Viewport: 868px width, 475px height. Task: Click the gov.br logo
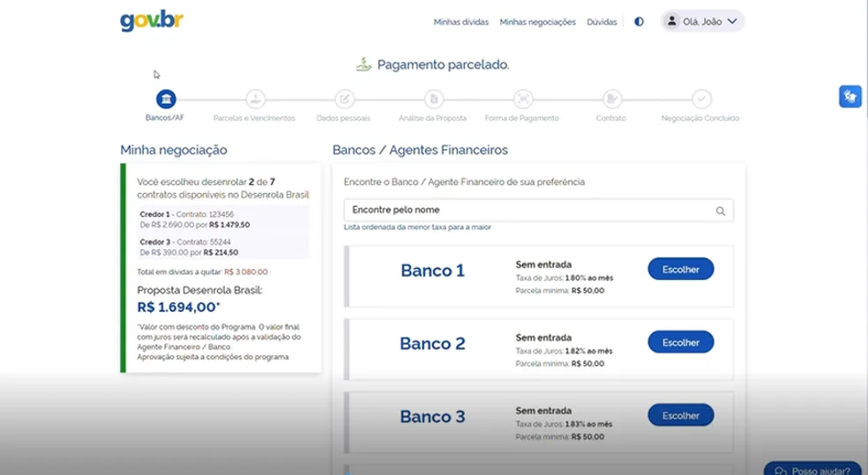pyautogui.click(x=152, y=21)
